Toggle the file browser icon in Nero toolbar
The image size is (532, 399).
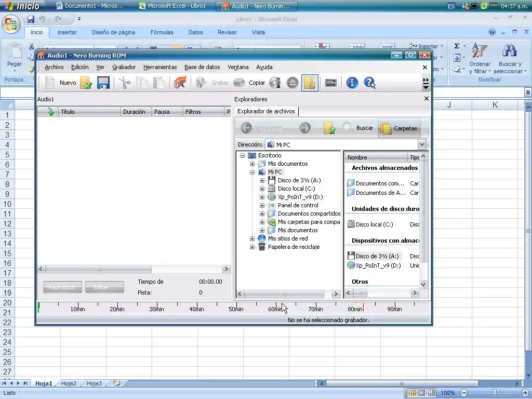click(310, 83)
